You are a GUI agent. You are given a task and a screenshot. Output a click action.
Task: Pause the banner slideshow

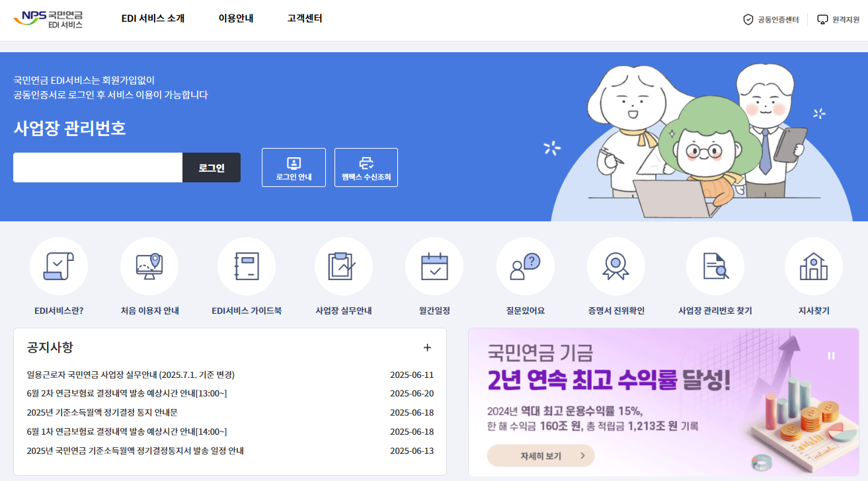(x=831, y=356)
